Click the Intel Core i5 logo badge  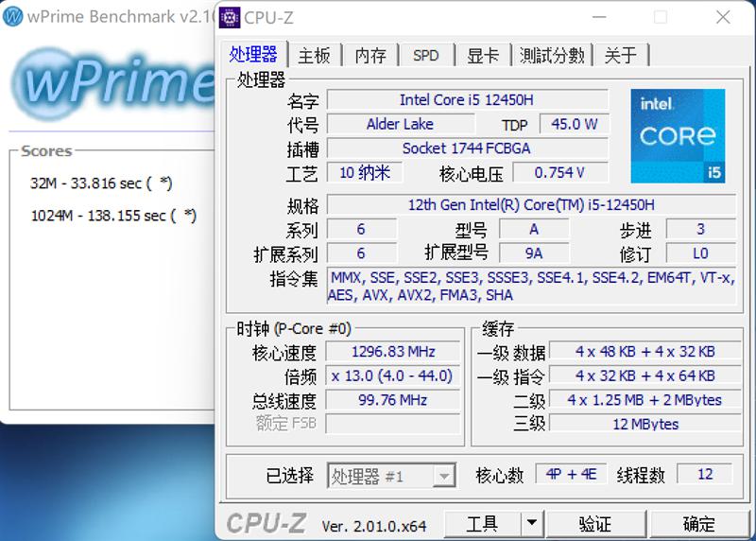click(x=678, y=135)
